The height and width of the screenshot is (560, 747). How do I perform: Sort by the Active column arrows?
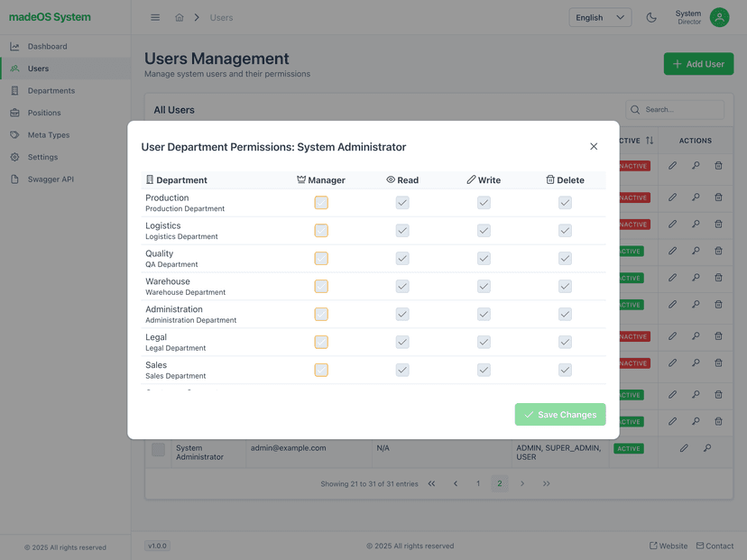tap(650, 141)
